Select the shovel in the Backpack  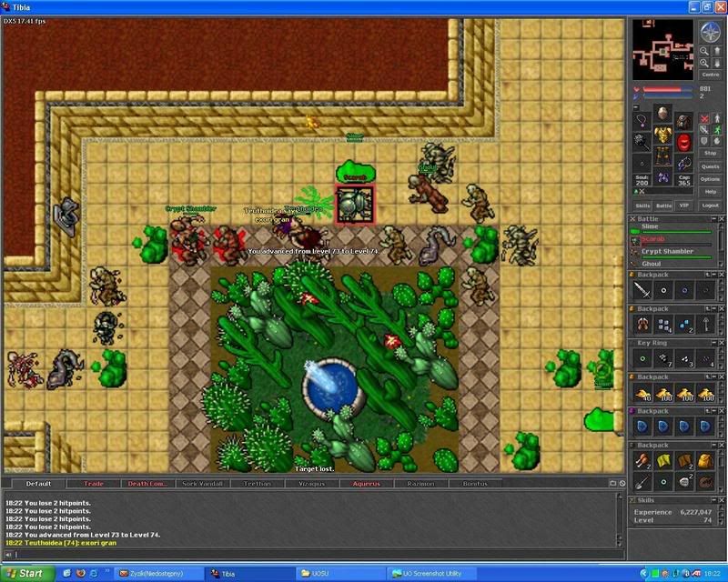tap(642, 482)
